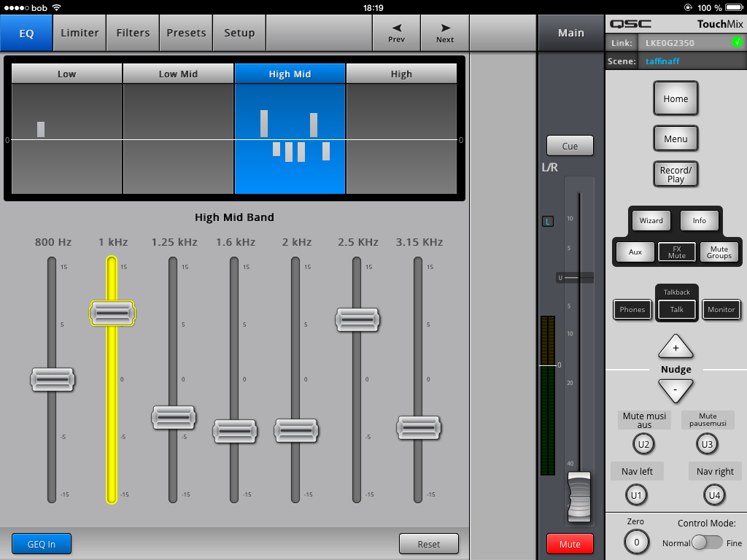Viewport: 747px width, 560px height.
Task: Go to previous channel with Prev arrow
Action: [396, 33]
